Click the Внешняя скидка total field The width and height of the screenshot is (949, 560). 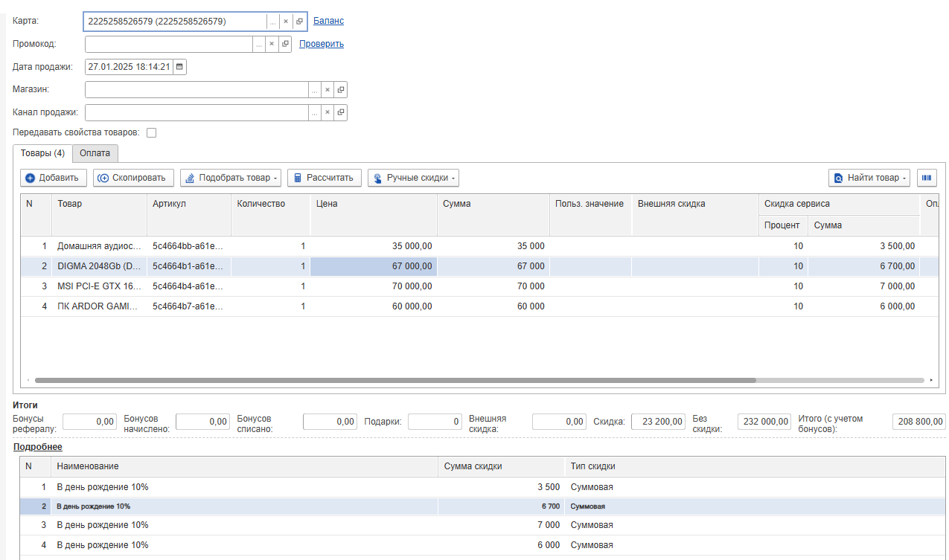pos(559,422)
